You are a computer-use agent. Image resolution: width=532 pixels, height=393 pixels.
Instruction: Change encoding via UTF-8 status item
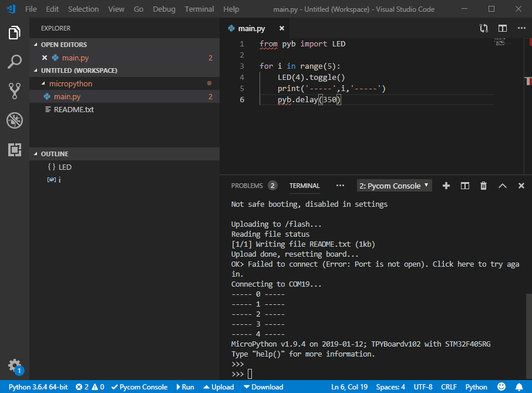423,387
